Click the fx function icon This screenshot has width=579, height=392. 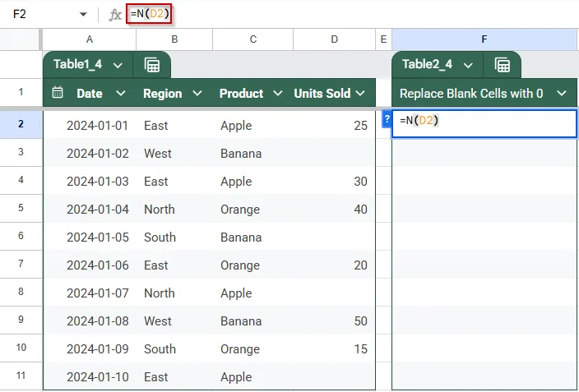click(x=115, y=15)
